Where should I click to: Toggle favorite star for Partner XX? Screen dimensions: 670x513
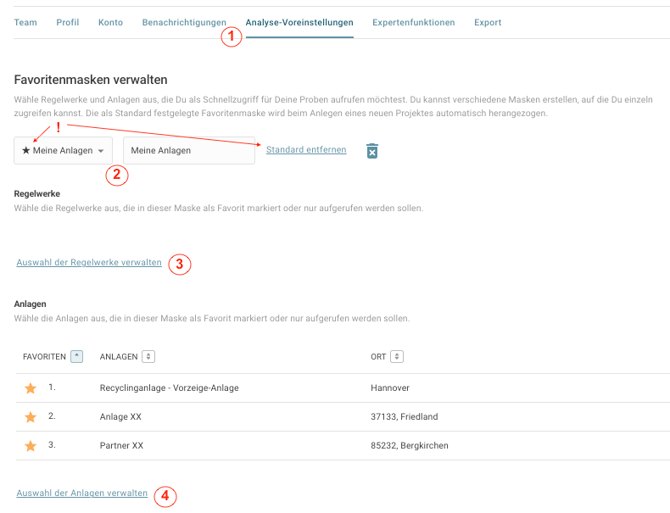[x=30, y=446]
